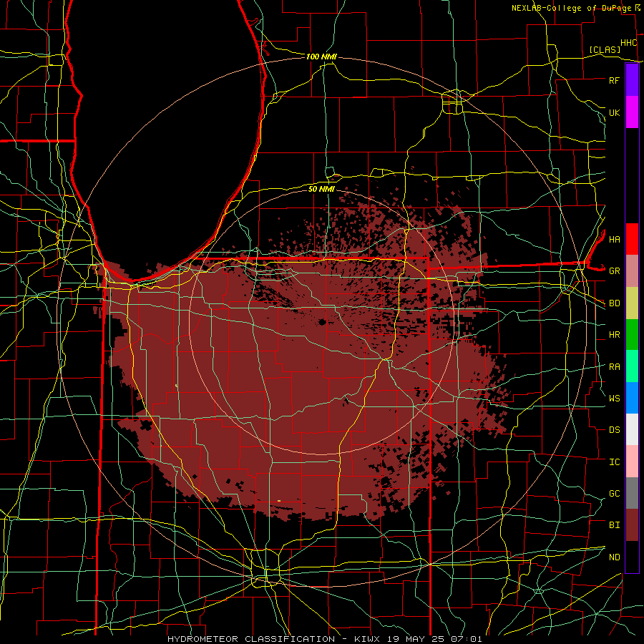The width and height of the screenshot is (644, 644).
Task: Click the BI dark red swatch
Action: [x=632, y=525]
